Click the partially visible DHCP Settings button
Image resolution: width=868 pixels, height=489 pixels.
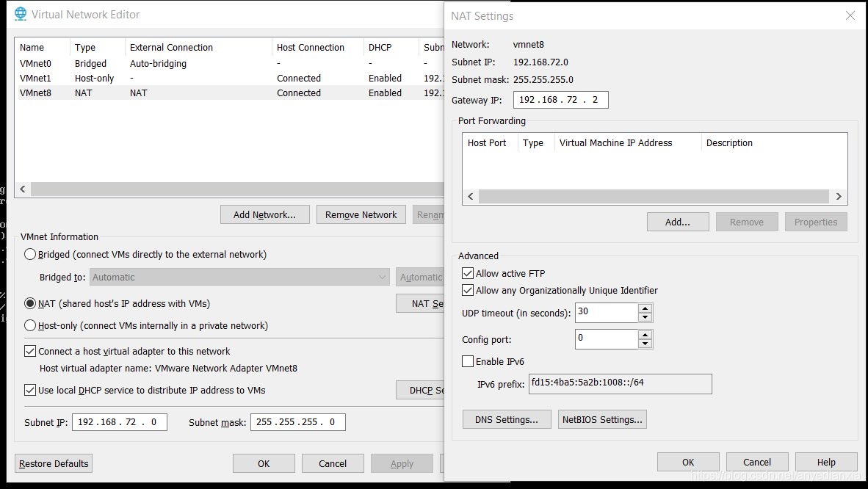point(420,391)
